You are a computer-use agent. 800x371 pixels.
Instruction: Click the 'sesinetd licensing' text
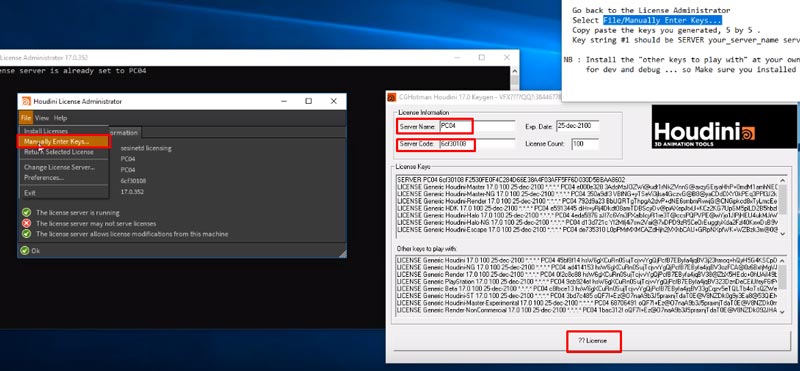click(146, 148)
